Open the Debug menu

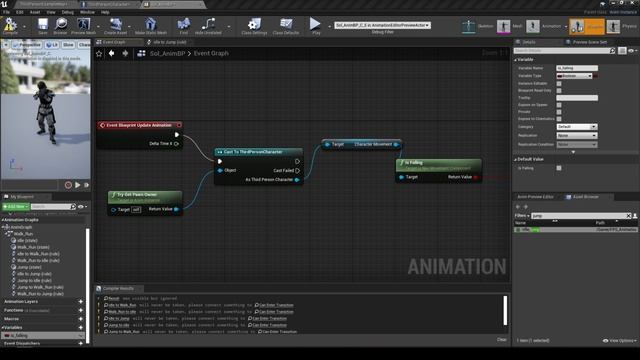point(67,12)
